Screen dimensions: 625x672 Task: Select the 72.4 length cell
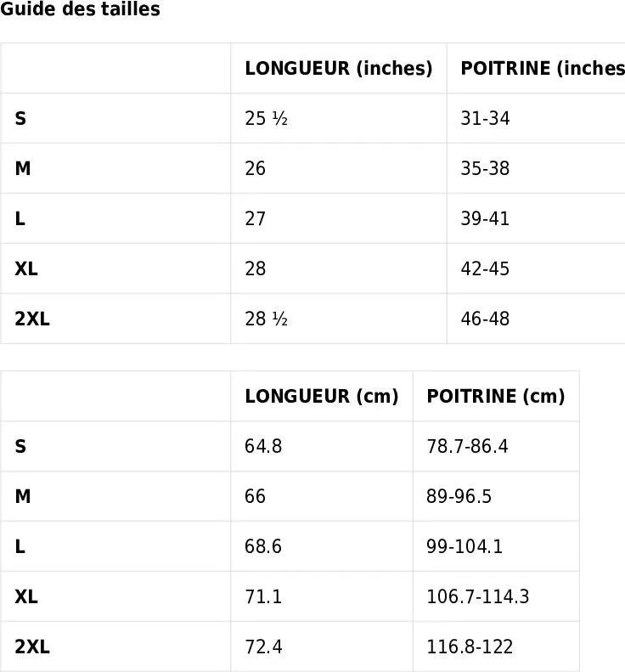(x=322, y=647)
